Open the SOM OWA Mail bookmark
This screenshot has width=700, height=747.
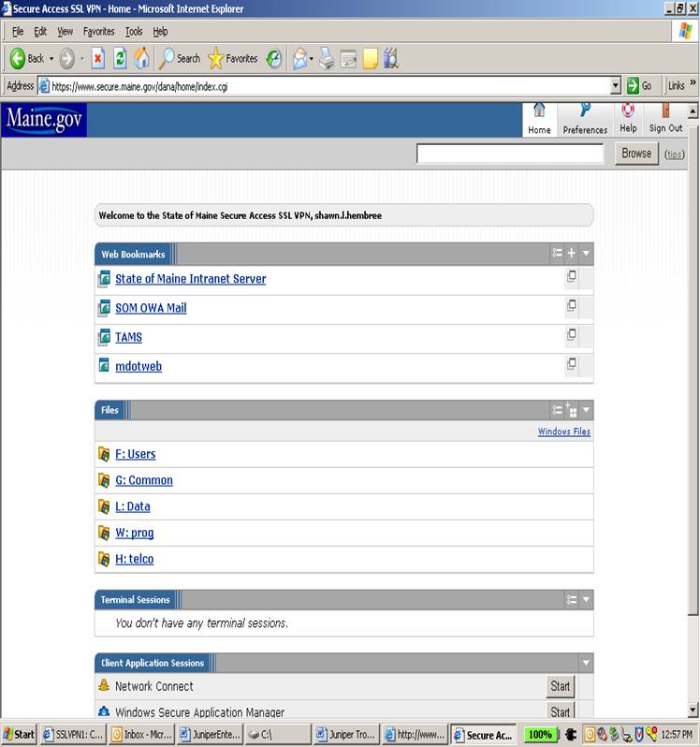coord(151,308)
